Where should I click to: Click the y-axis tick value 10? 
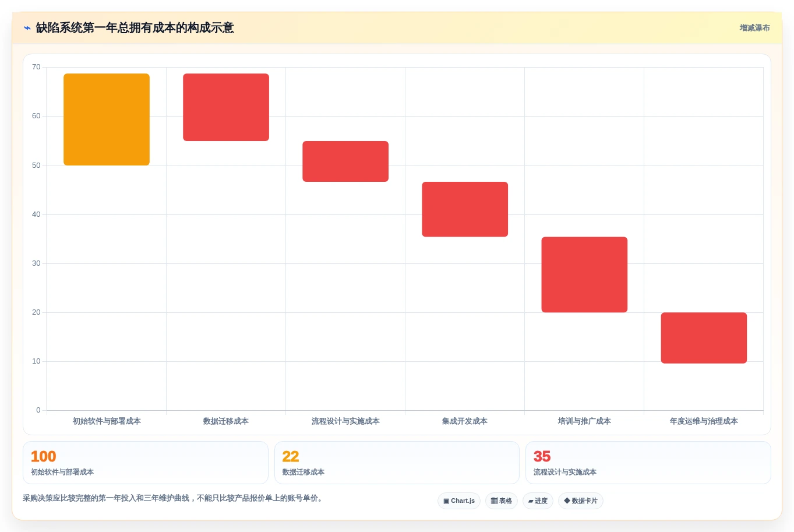click(36, 361)
